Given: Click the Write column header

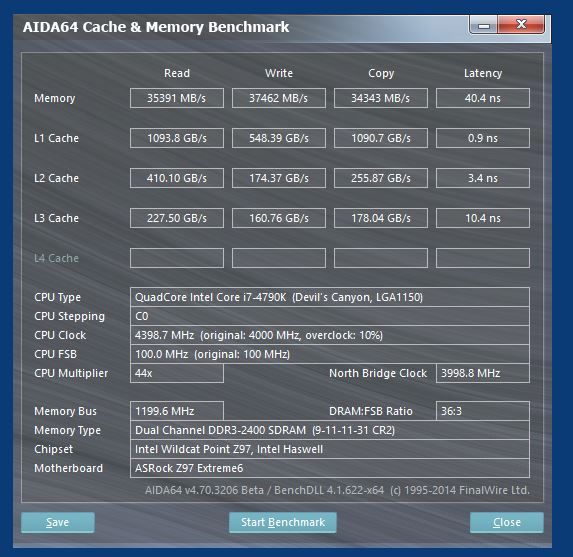Looking at the screenshot, I should tap(279, 73).
